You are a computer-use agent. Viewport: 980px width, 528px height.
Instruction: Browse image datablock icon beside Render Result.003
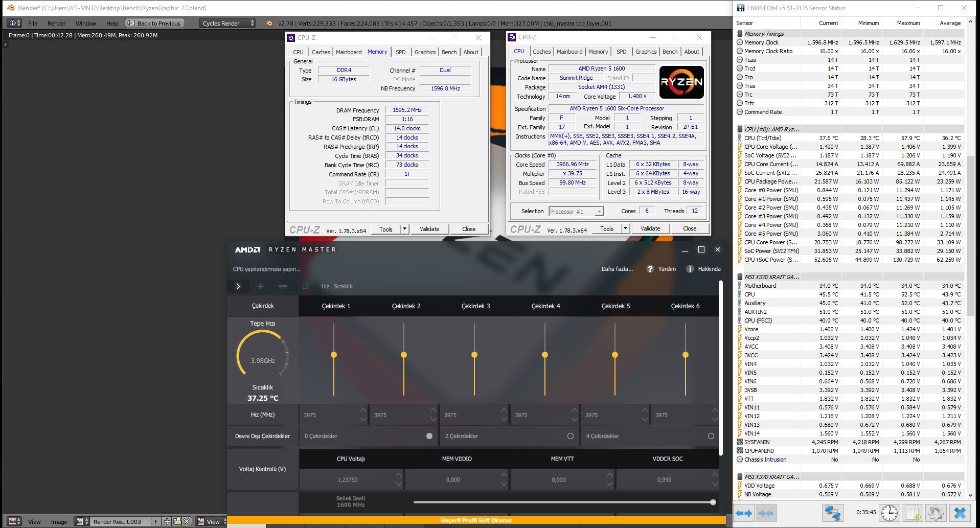[81, 521]
